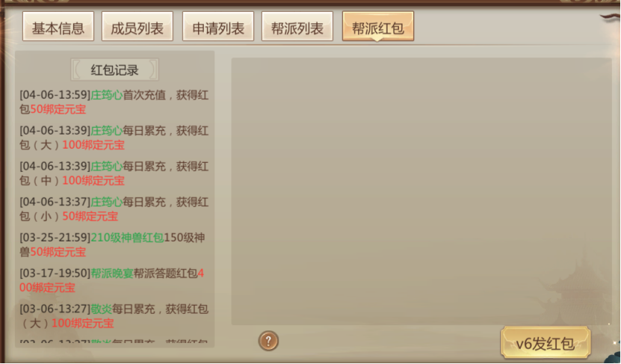This screenshot has height=364, width=621.
Task: Click the v6发红包 button
Action: pyautogui.click(x=546, y=343)
